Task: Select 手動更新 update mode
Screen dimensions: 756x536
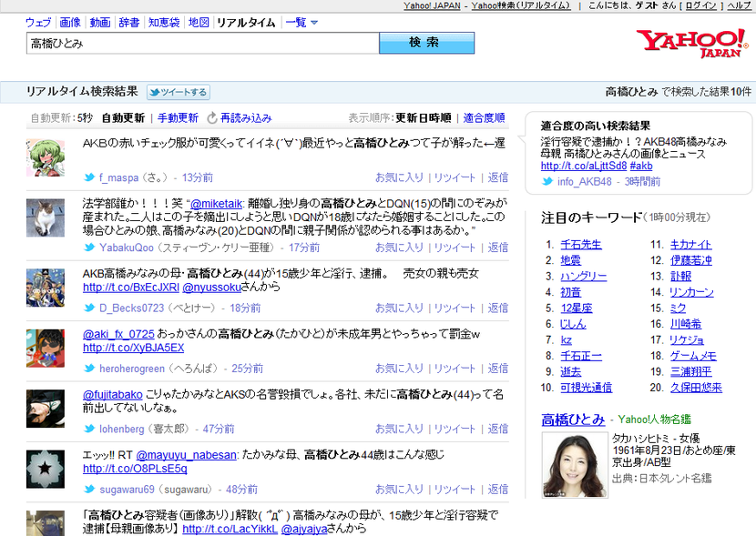Action: click(x=178, y=118)
